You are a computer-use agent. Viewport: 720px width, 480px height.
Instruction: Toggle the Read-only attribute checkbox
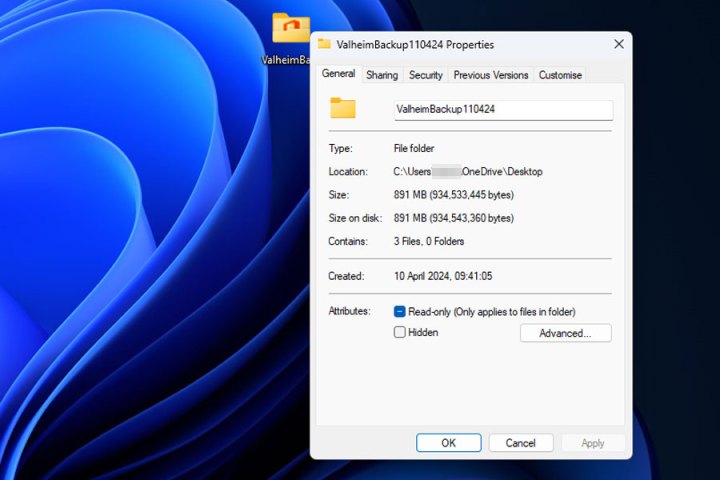tap(400, 312)
